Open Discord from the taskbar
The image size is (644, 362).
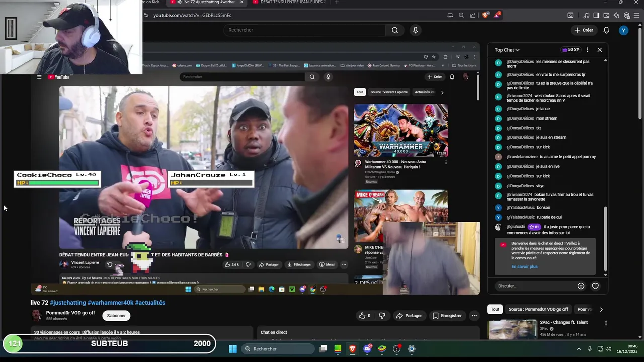point(367,349)
